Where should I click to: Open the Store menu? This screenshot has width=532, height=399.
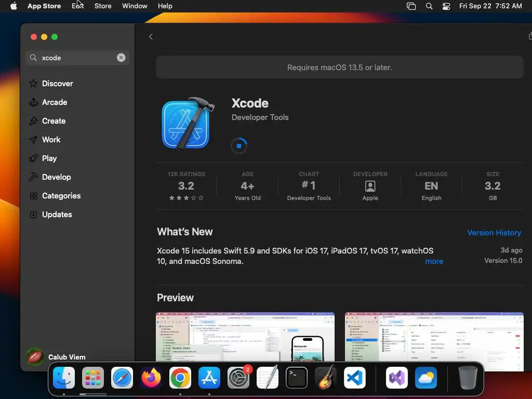click(x=103, y=6)
